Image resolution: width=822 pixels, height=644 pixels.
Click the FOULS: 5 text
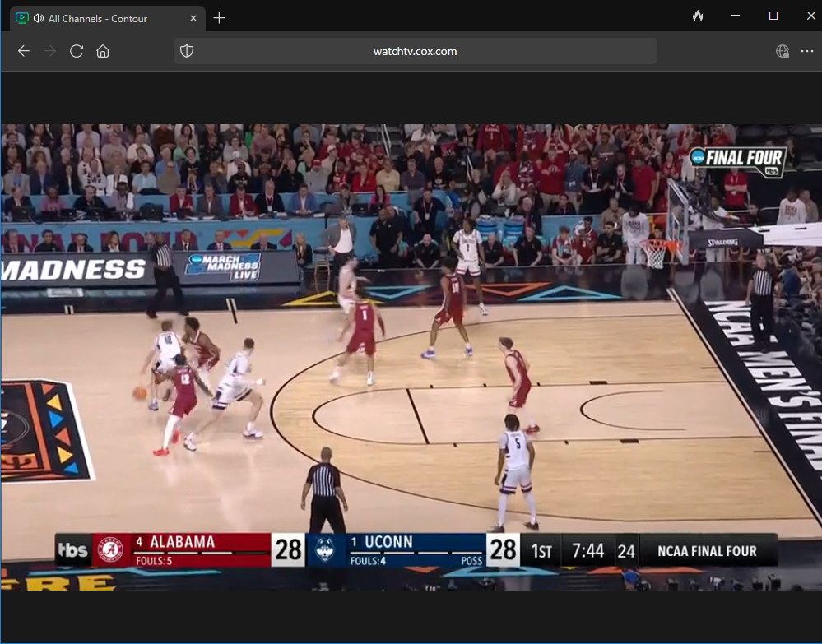[x=154, y=561]
